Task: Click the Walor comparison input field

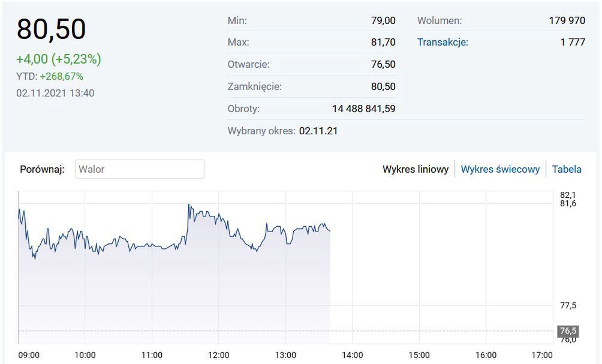Action: click(x=139, y=169)
